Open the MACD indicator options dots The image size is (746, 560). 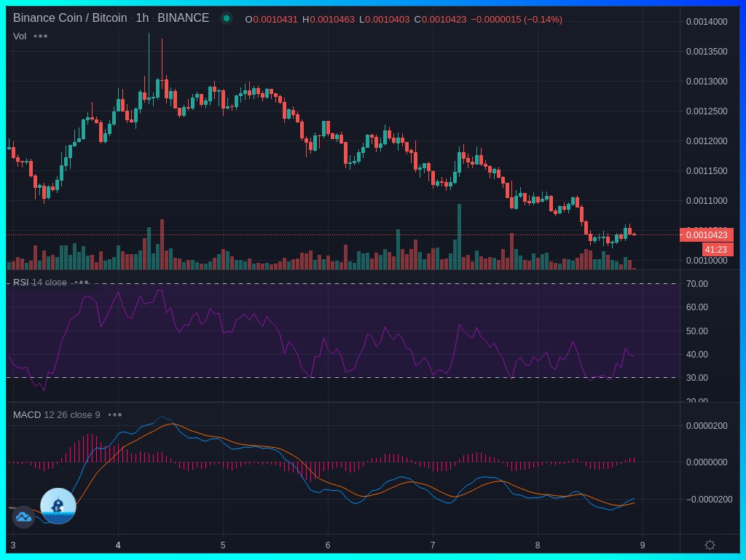pos(115,415)
